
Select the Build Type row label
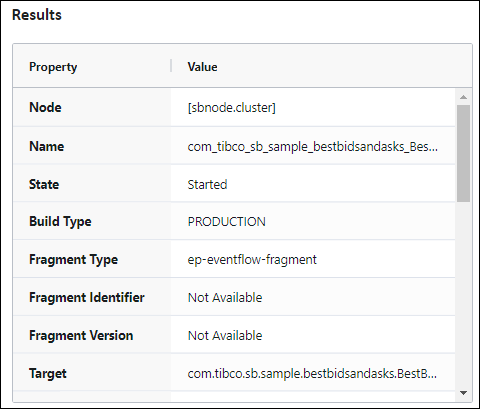(x=60, y=222)
